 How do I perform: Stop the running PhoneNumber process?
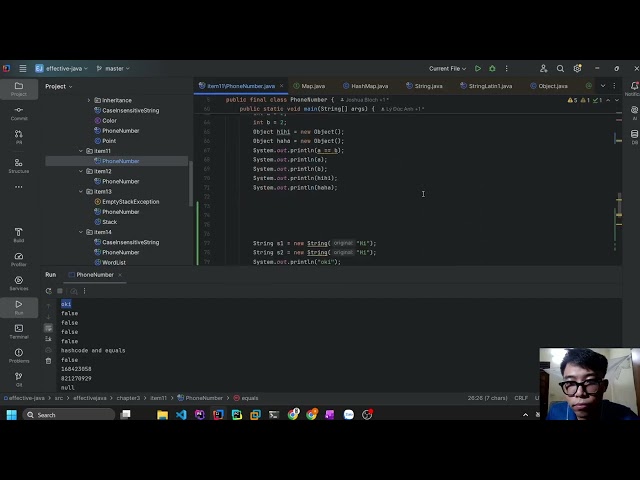coord(60,291)
